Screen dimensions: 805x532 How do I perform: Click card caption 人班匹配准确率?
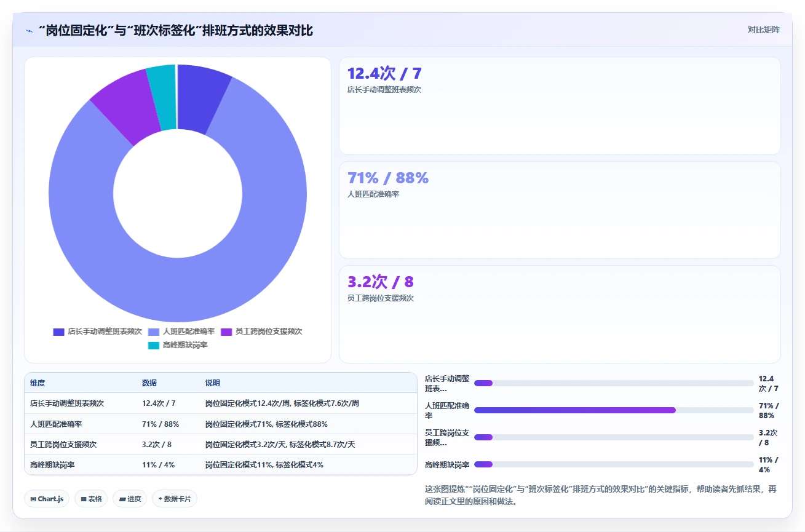[373, 194]
